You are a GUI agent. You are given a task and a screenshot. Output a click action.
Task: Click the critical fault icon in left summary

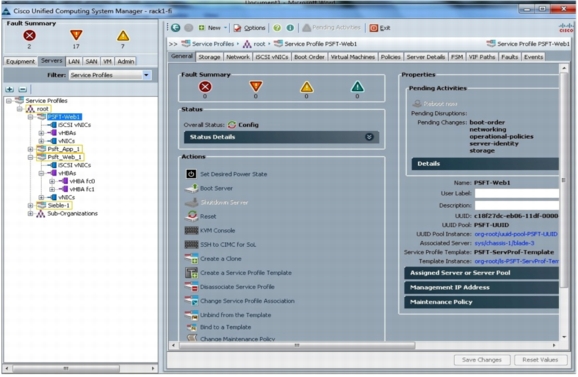[29, 36]
